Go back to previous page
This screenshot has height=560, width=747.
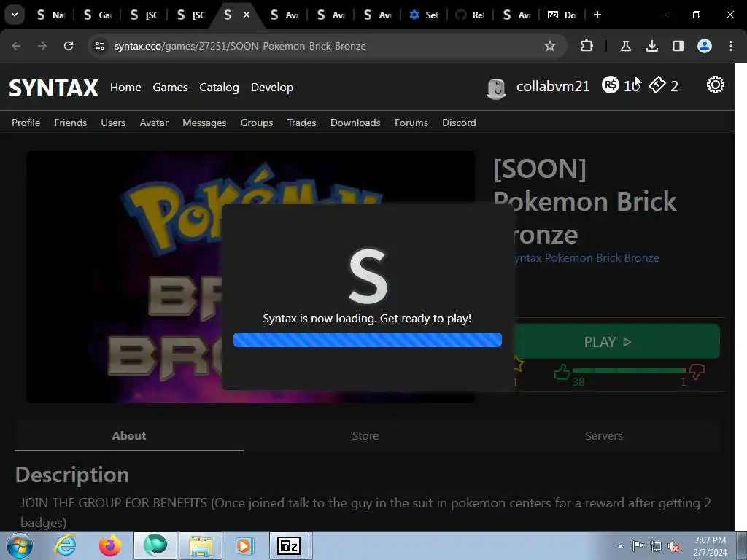point(16,46)
